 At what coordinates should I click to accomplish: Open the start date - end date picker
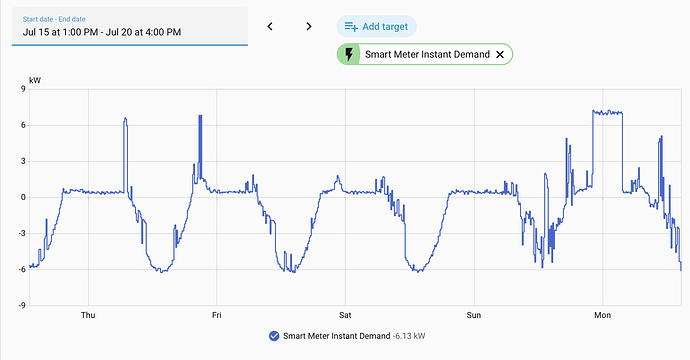click(130, 26)
